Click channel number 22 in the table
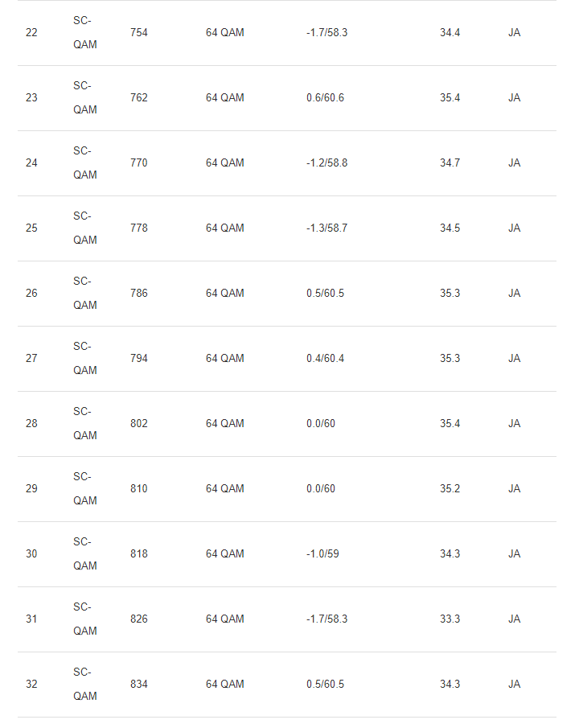Viewport: 579px width, 728px height. pyautogui.click(x=31, y=33)
